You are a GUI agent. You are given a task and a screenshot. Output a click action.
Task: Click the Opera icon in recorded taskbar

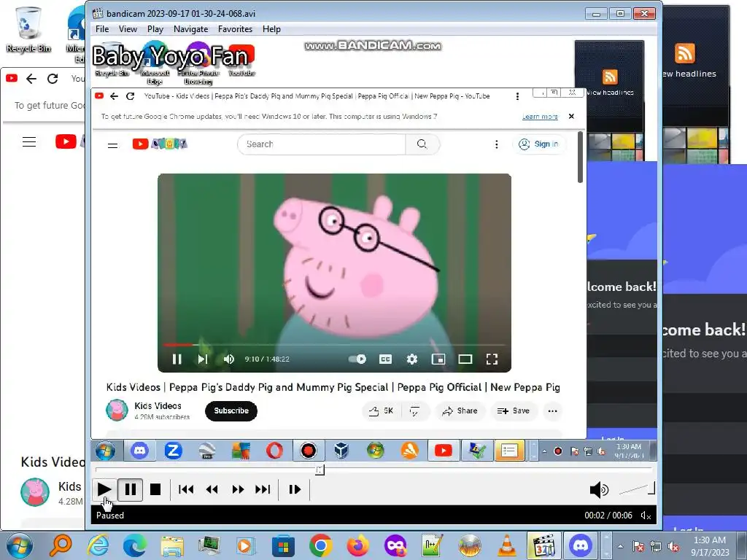pyautogui.click(x=274, y=450)
